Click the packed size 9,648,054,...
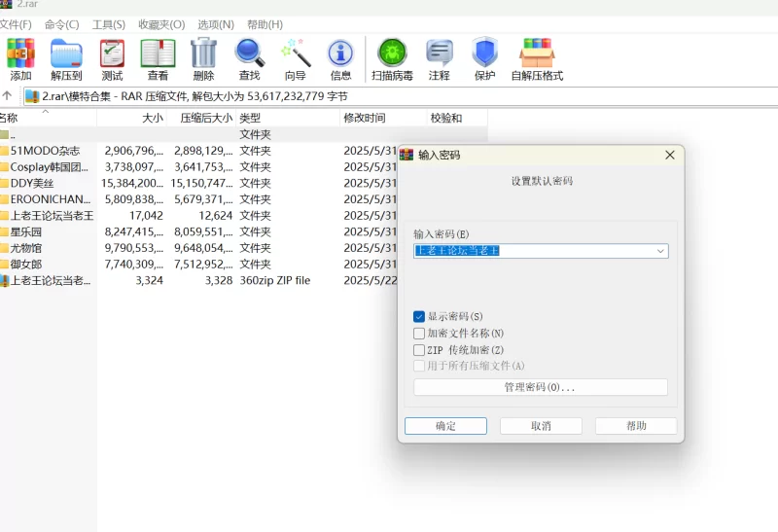 (203, 248)
